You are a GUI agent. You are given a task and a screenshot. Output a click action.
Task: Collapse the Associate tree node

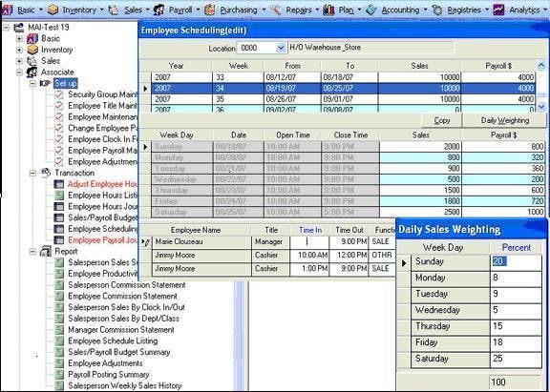pos(20,72)
